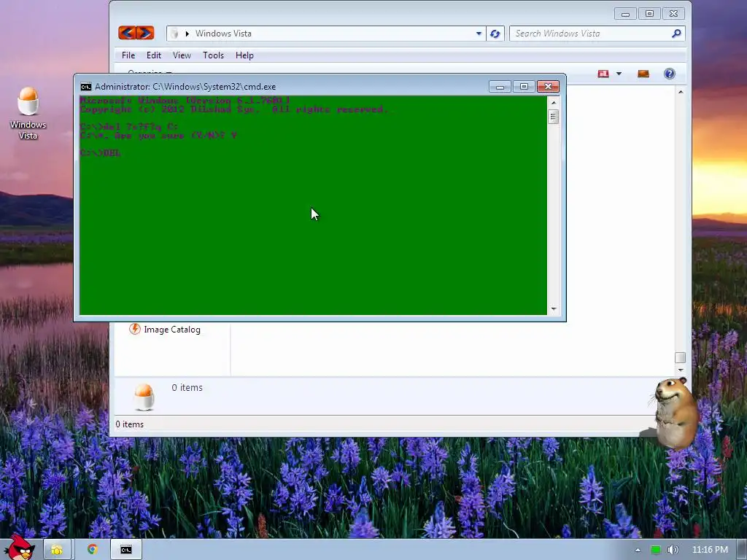Minimize the Windows Vista explorer window

coord(625,14)
